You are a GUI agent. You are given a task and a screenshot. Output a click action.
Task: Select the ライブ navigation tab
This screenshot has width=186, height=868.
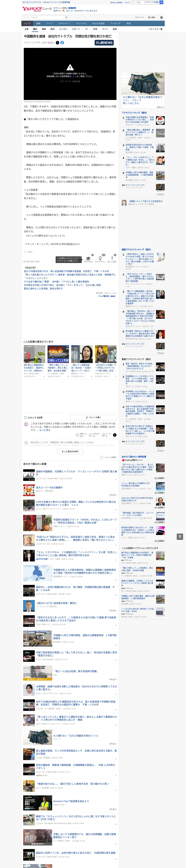[49, 24]
